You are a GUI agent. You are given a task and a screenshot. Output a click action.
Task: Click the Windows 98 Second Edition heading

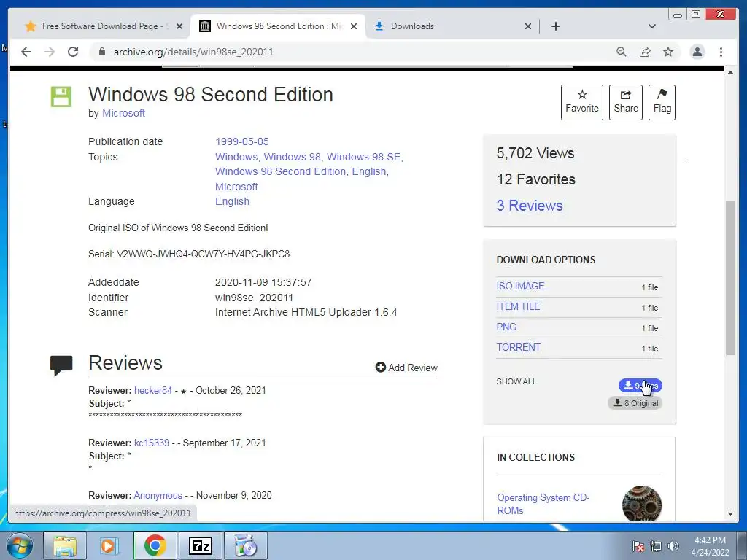coord(211,94)
